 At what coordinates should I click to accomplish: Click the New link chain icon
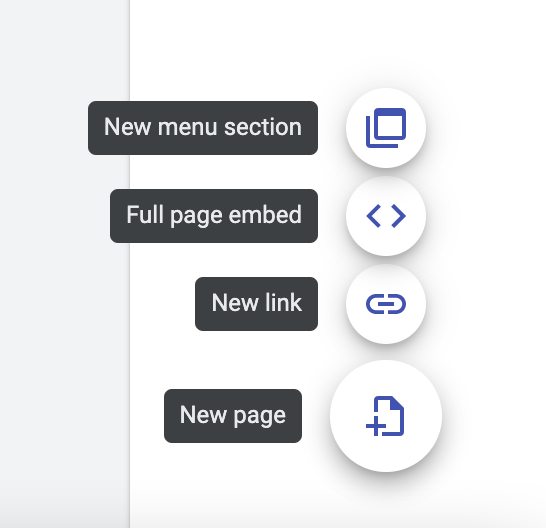386,304
